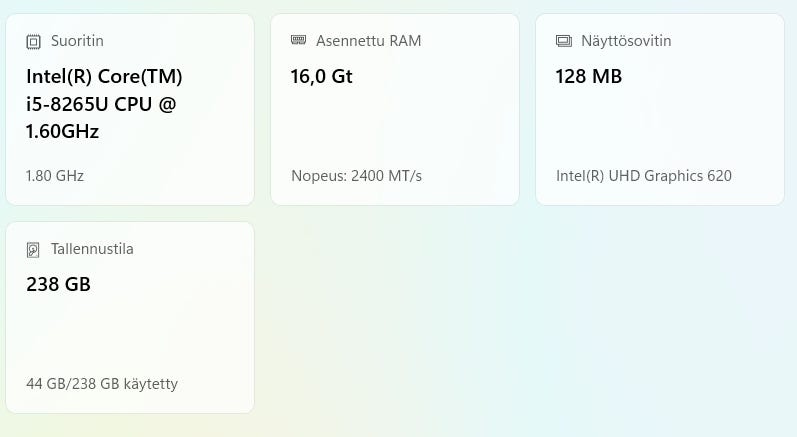Open the Asennettu RAM card
Screen dimensions: 797x437
pos(395,110)
